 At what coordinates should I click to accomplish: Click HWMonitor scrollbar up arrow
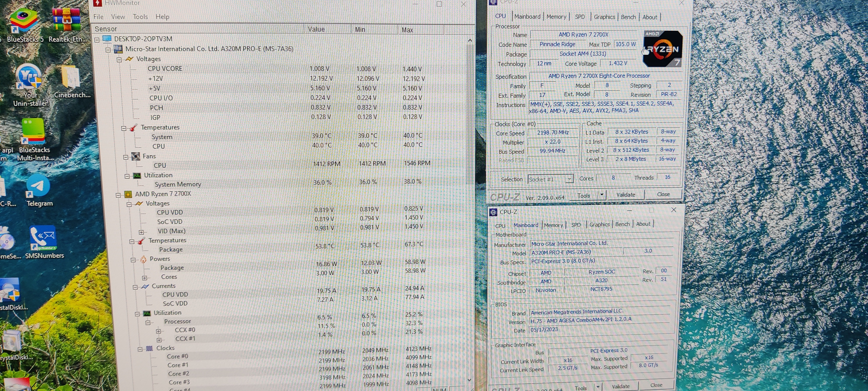(x=470, y=40)
